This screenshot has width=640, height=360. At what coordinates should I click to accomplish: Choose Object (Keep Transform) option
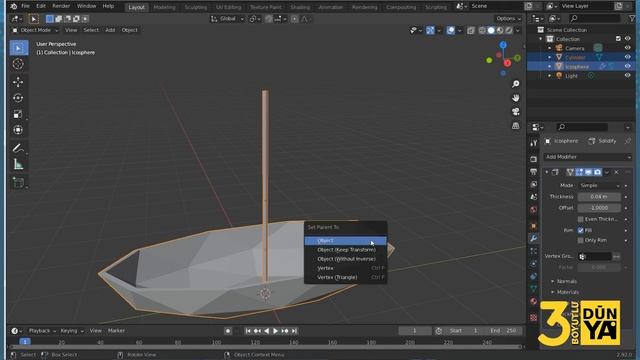pyautogui.click(x=345, y=250)
